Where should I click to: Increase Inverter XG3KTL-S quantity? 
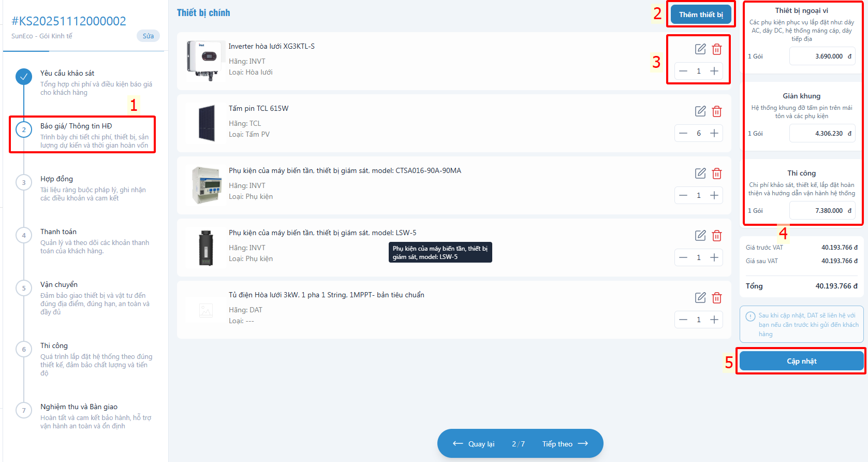tap(714, 71)
